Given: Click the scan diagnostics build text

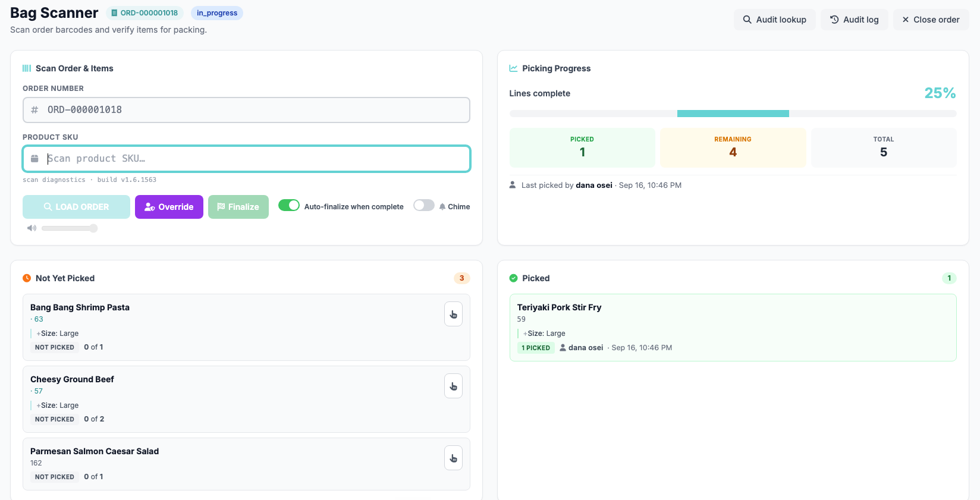Looking at the screenshot, I should 89,180.
